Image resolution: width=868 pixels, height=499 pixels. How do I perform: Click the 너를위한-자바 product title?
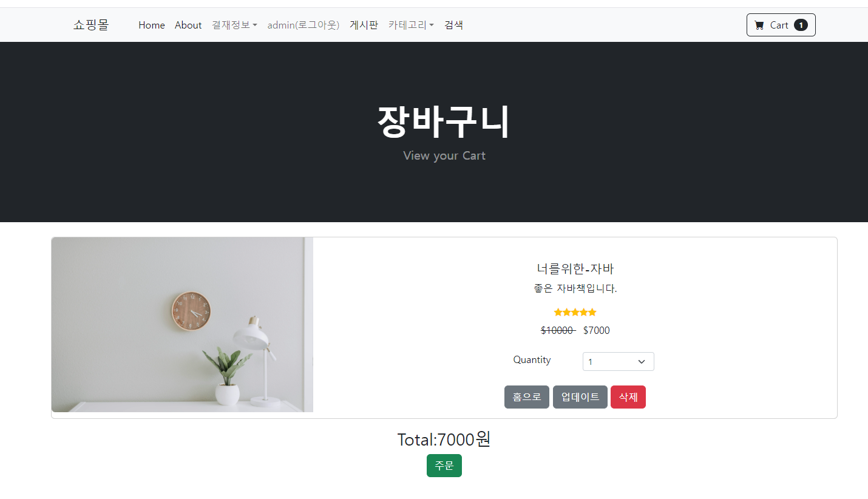pos(575,268)
